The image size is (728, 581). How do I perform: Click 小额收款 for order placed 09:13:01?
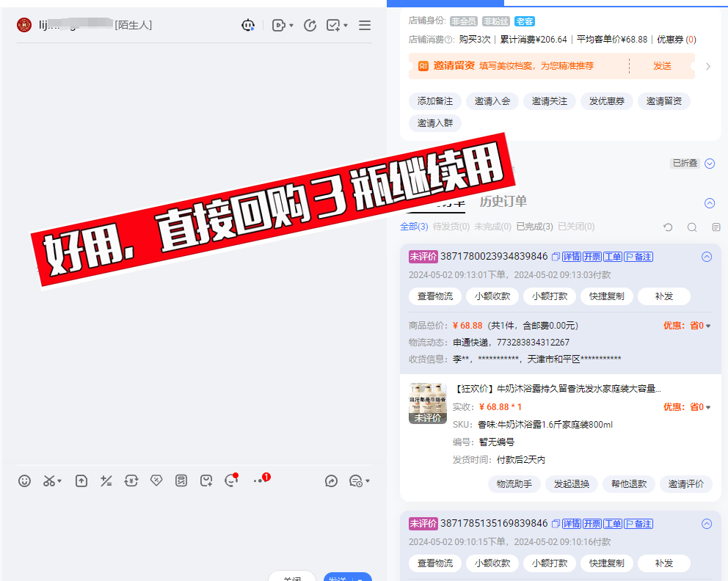click(492, 296)
